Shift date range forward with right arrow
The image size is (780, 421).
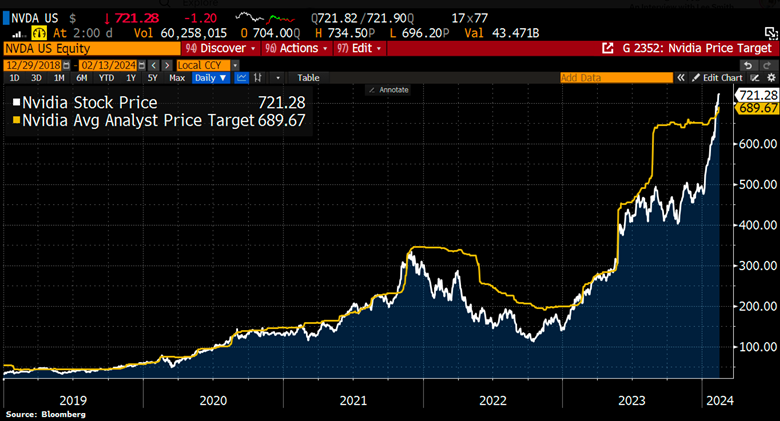click(x=167, y=66)
